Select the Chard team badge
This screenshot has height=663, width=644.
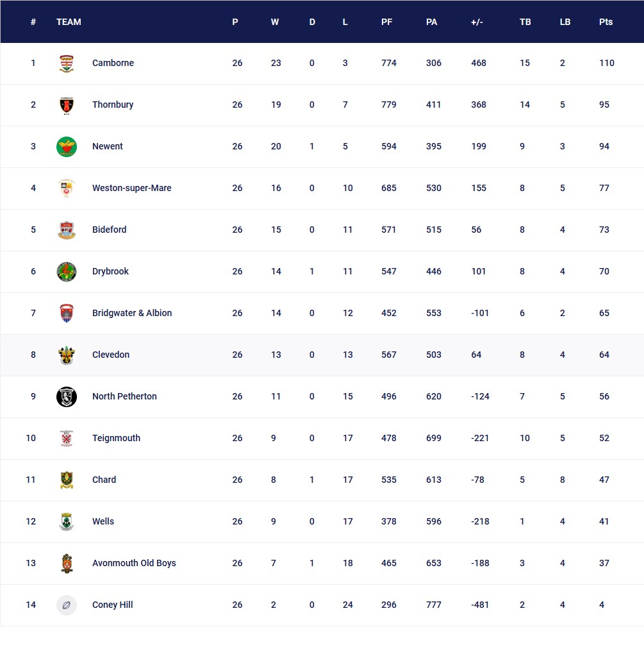(x=66, y=480)
